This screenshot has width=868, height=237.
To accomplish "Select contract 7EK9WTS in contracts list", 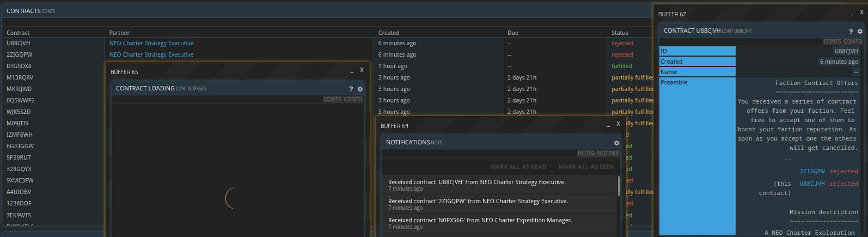I will click(x=19, y=215).
